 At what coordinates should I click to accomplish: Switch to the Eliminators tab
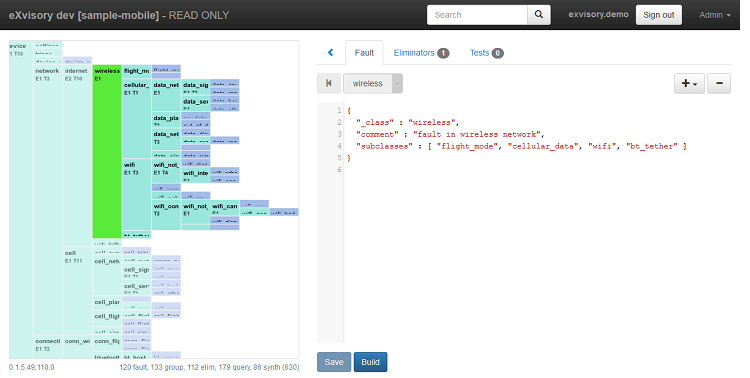(421, 53)
